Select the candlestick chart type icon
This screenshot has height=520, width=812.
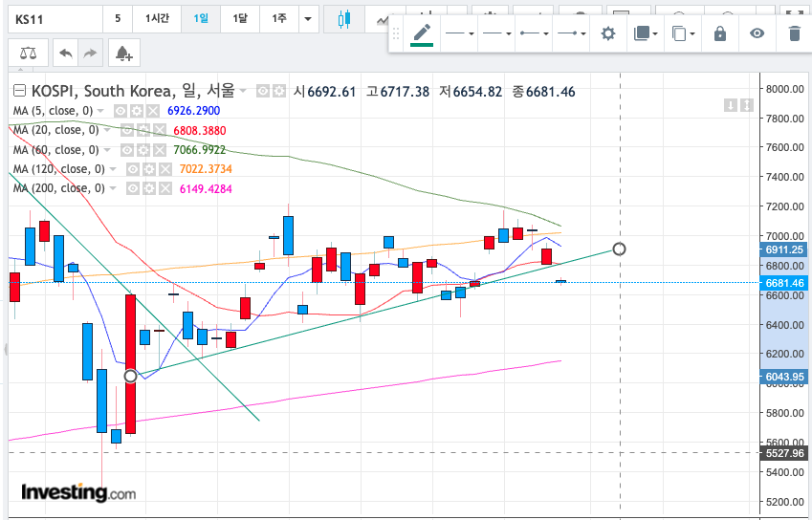pyautogui.click(x=344, y=20)
